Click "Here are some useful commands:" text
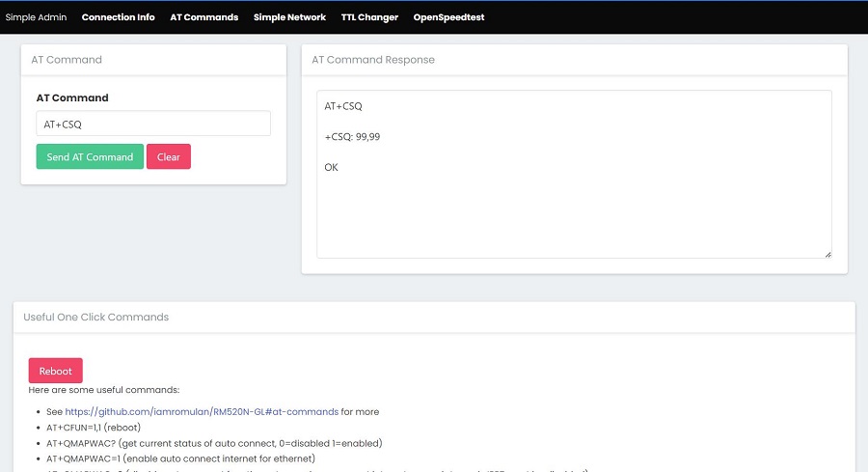Screen dimensions: 868x472 (x=104, y=390)
